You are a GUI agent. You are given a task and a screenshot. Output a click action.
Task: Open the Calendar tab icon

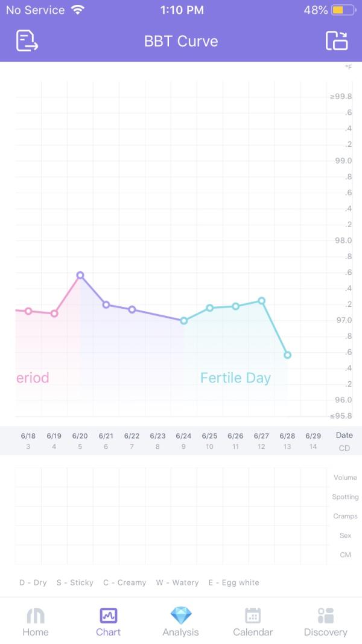click(253, 616)
